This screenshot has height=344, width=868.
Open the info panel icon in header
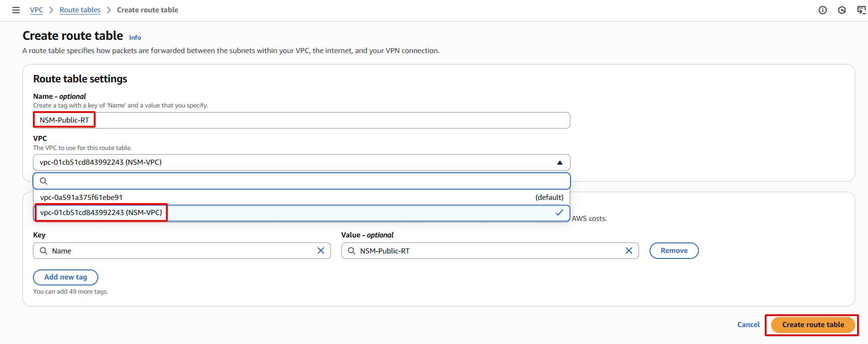(823, 10)
